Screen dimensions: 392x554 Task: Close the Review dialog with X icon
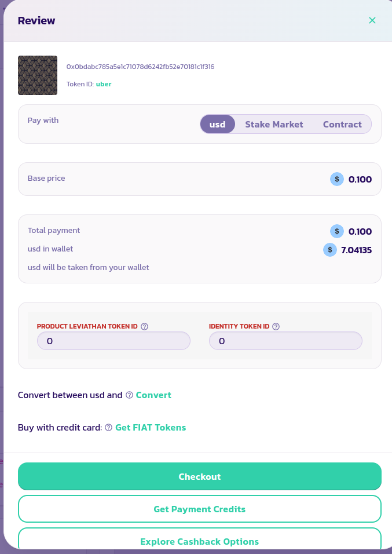tap(372, 20)
